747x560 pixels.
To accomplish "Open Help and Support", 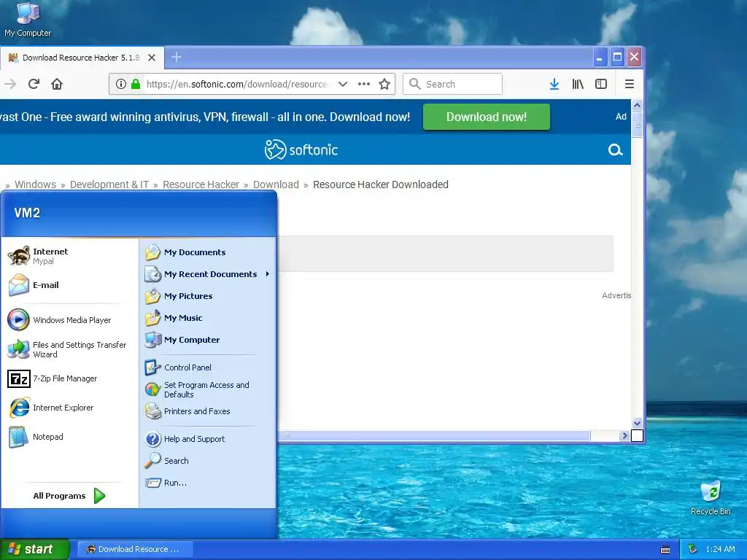I will pos(207,439).
